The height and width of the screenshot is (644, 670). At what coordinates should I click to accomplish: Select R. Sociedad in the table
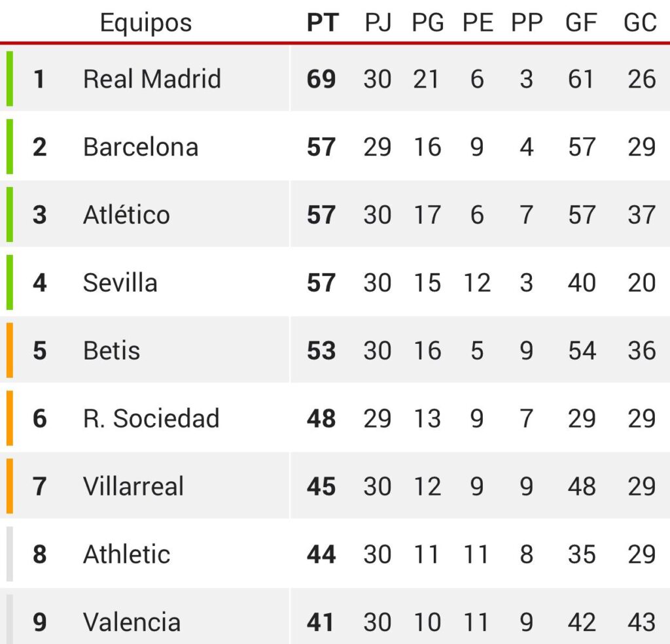tap(151, 418)
